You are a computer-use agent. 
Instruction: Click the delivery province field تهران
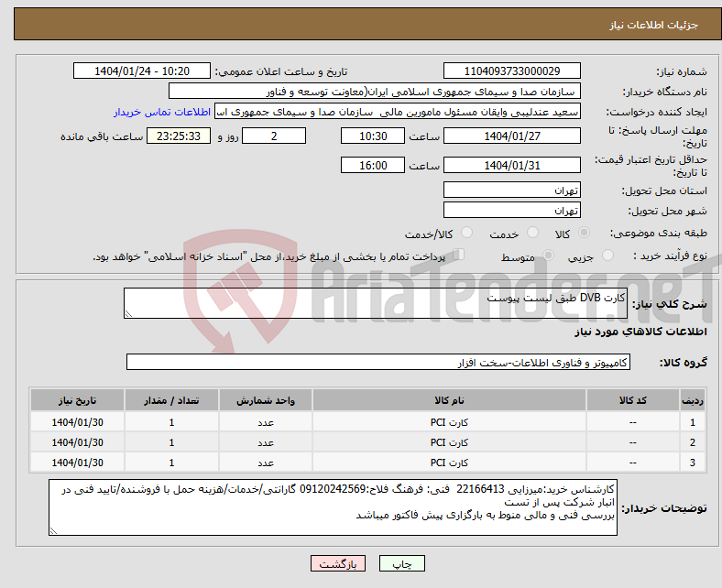point(512,190)
